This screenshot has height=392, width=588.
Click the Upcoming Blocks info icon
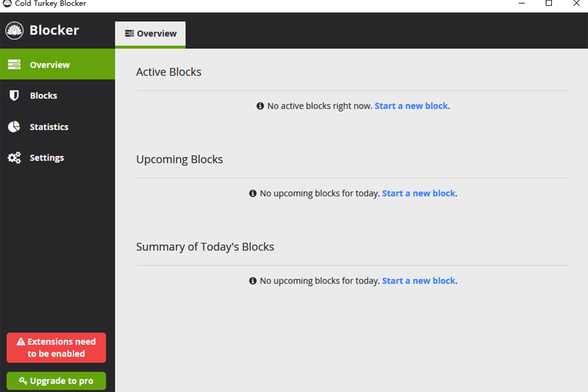point(253,193)
